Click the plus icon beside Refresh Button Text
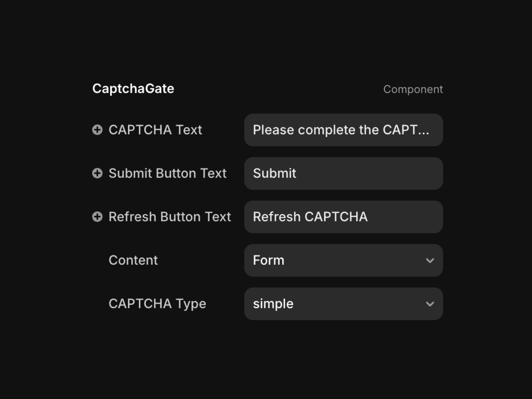The width and height of the screenshot is (532, 399). coord(97,217)
